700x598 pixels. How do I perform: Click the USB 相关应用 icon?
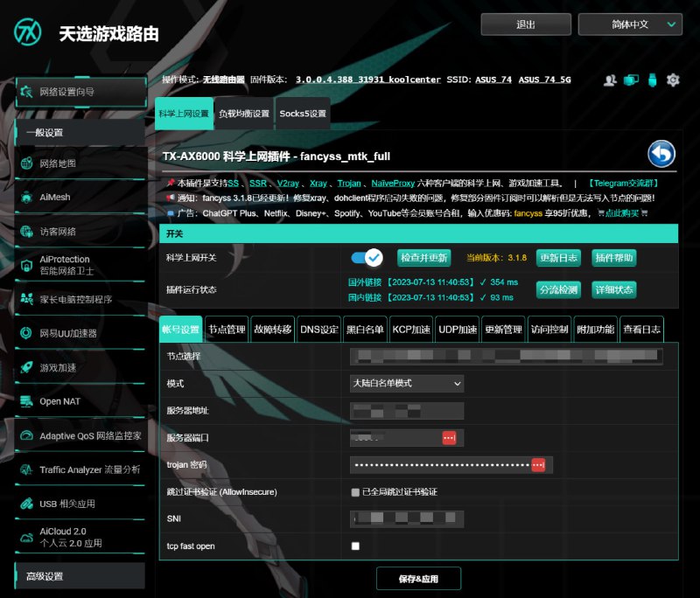pos(27,504)
